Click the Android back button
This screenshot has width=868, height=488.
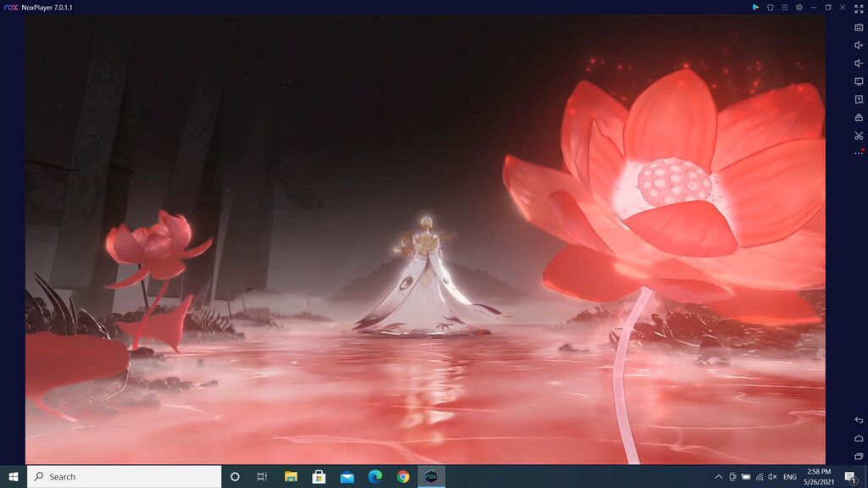tap(859, 420)
